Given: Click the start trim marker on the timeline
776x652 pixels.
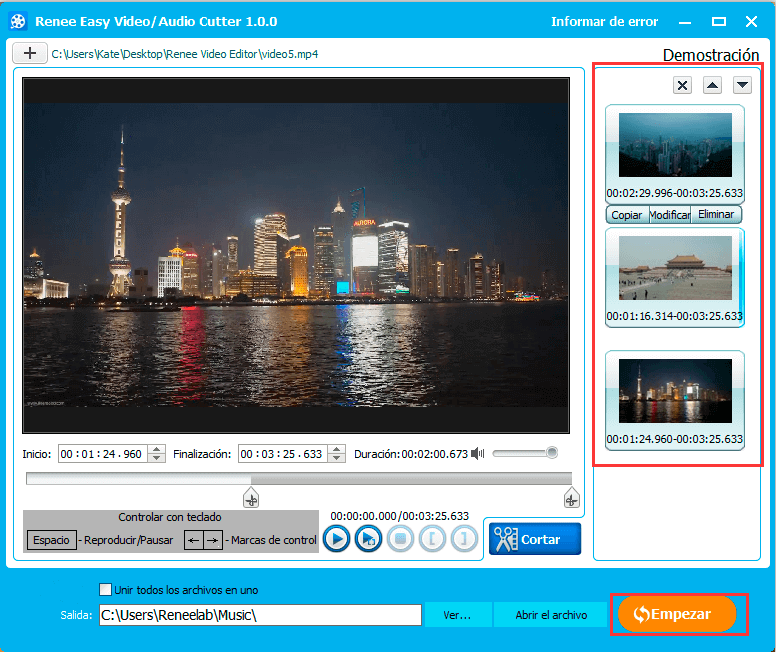Looking at the screenshot, I should [251, 498].
